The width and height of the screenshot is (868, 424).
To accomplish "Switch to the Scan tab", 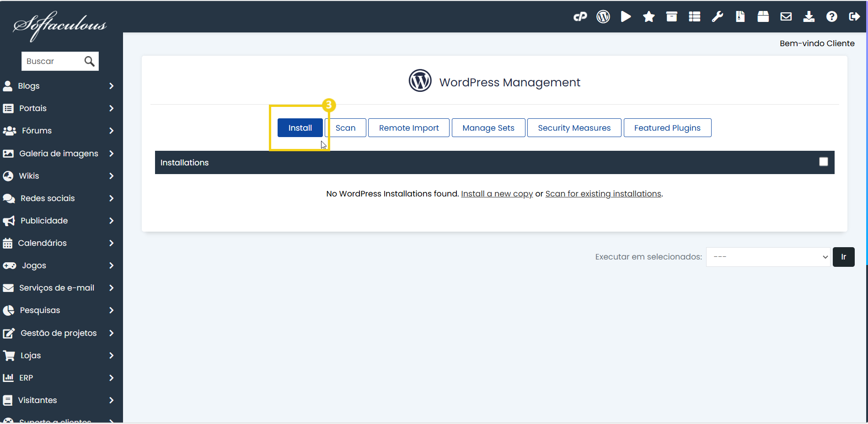I will [345, 128].
